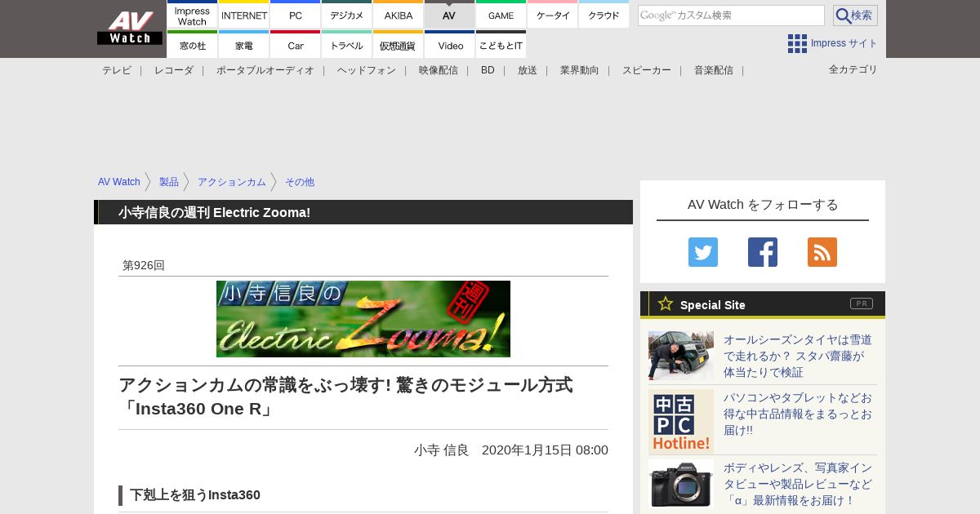Open the パソコンやタブレット used-goods link

798,414
